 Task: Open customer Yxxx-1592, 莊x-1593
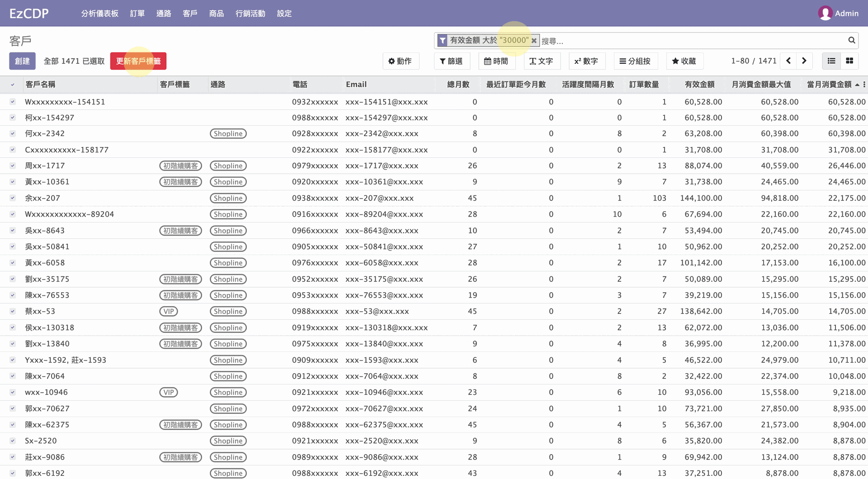point(66,360)
